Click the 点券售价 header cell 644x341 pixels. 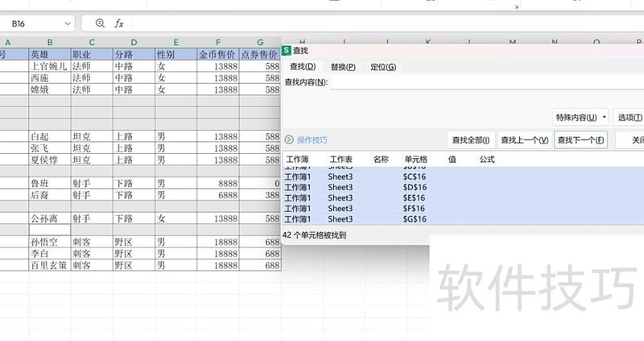(x=260, y=54)
